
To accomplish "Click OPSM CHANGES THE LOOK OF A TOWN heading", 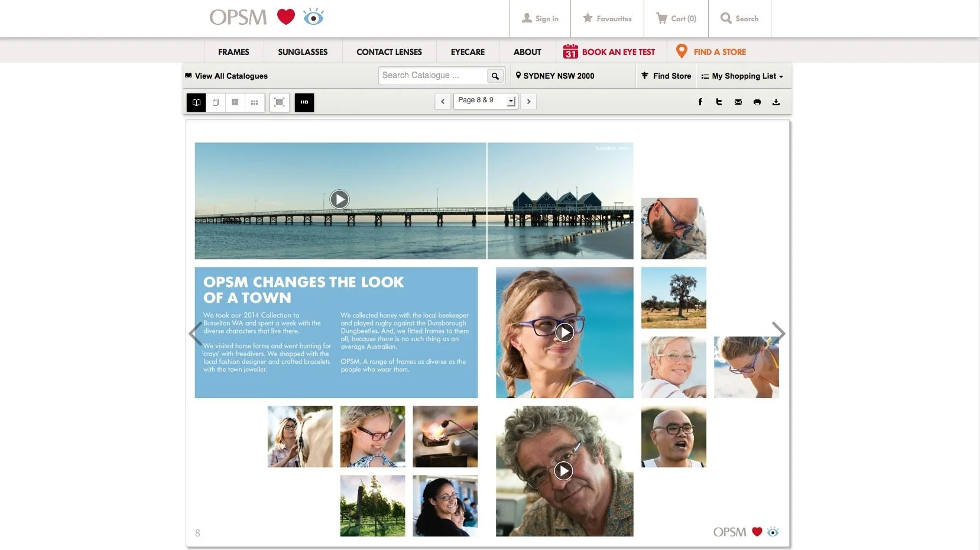I will point(304,290).
